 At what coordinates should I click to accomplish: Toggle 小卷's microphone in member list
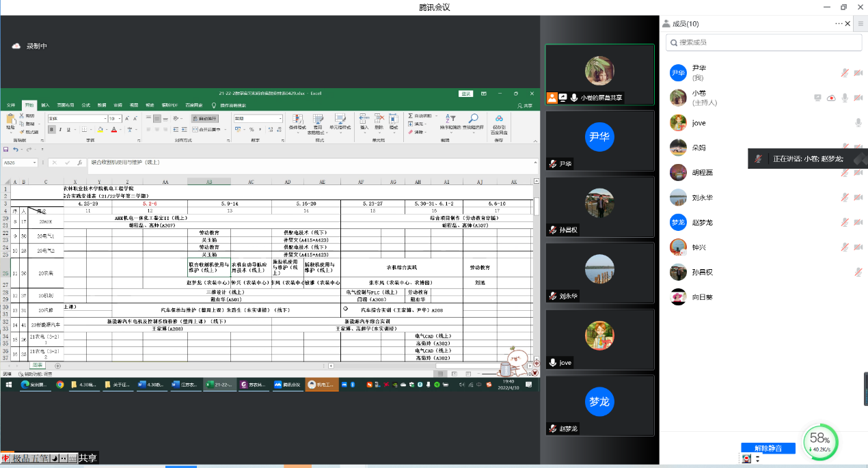[845, 98]
